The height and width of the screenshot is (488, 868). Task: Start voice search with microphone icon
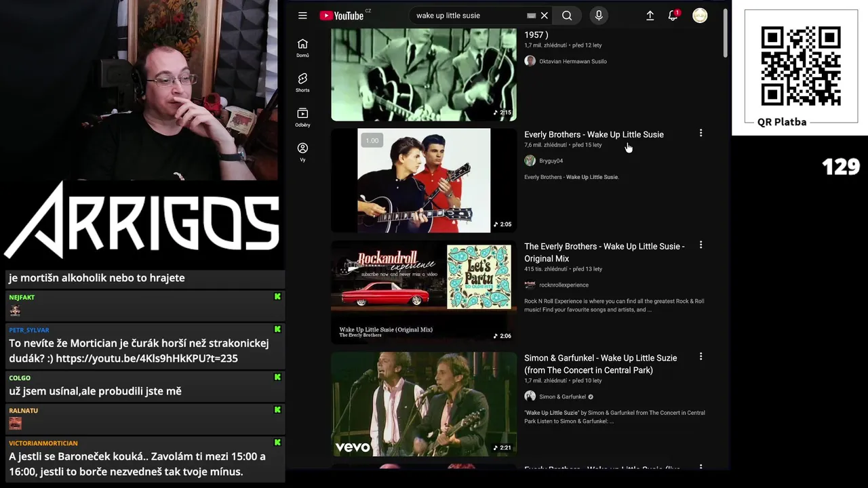599,16
